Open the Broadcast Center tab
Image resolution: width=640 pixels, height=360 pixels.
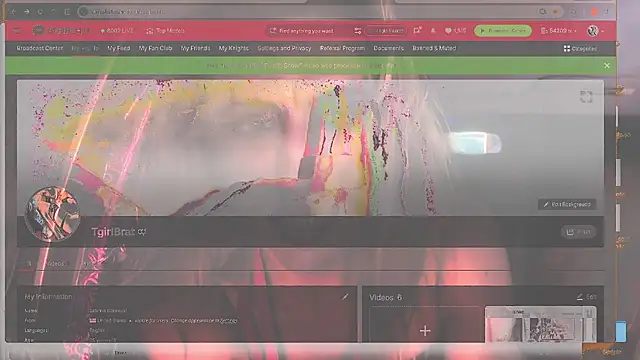point(40,48)
